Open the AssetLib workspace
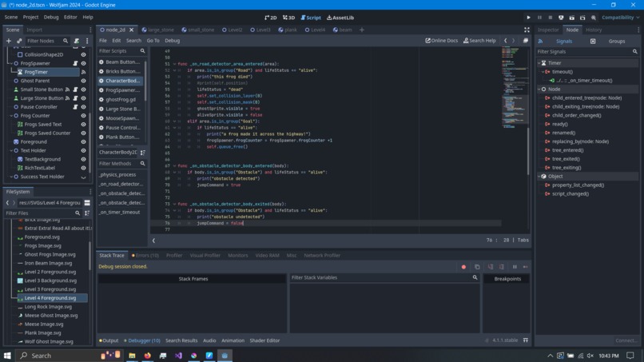The height and width of the screenshot is (362, 644). [340, 18]
